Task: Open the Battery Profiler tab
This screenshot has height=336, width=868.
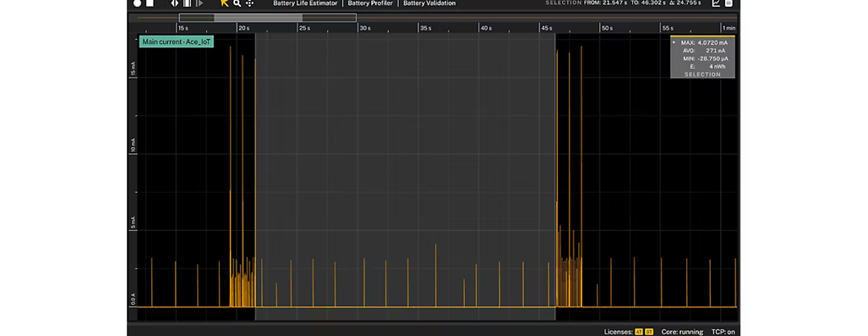Action: click(370, 3)
